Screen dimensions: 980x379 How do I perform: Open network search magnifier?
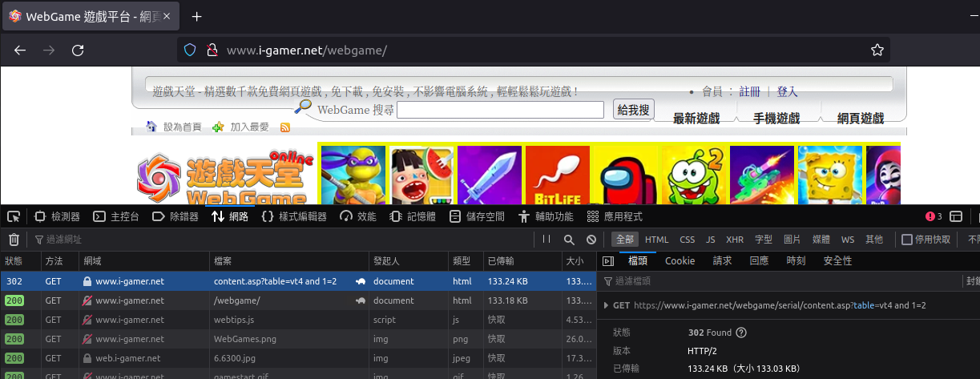coord(569,240)
